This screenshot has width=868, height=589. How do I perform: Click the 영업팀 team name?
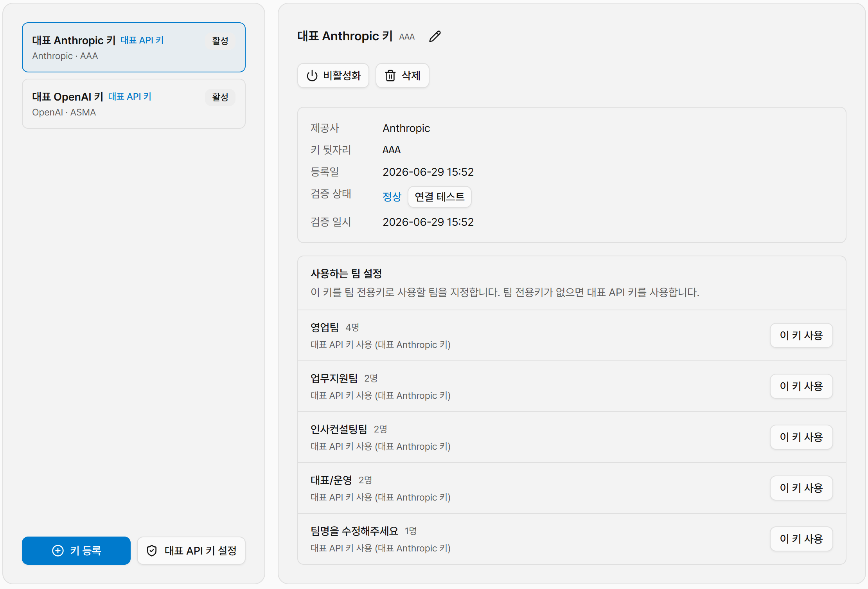coord(325,328)
